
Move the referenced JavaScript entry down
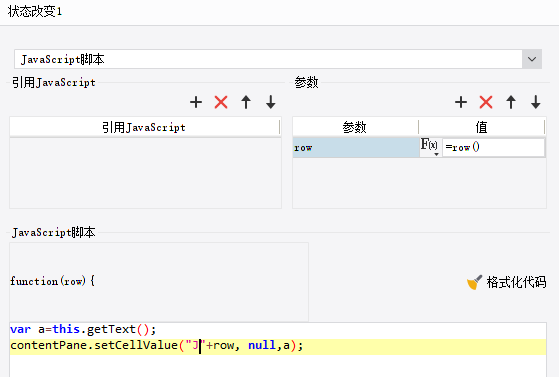(271, 102)
